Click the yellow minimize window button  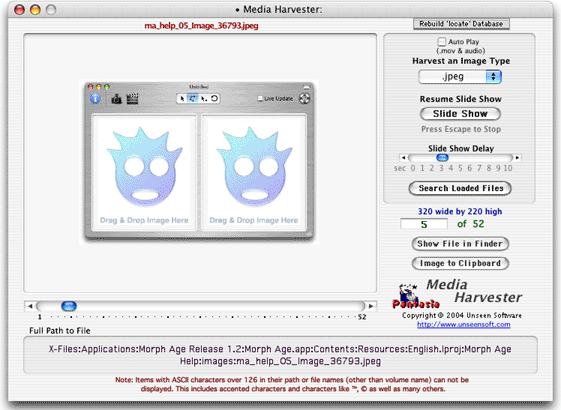(35, 9)
